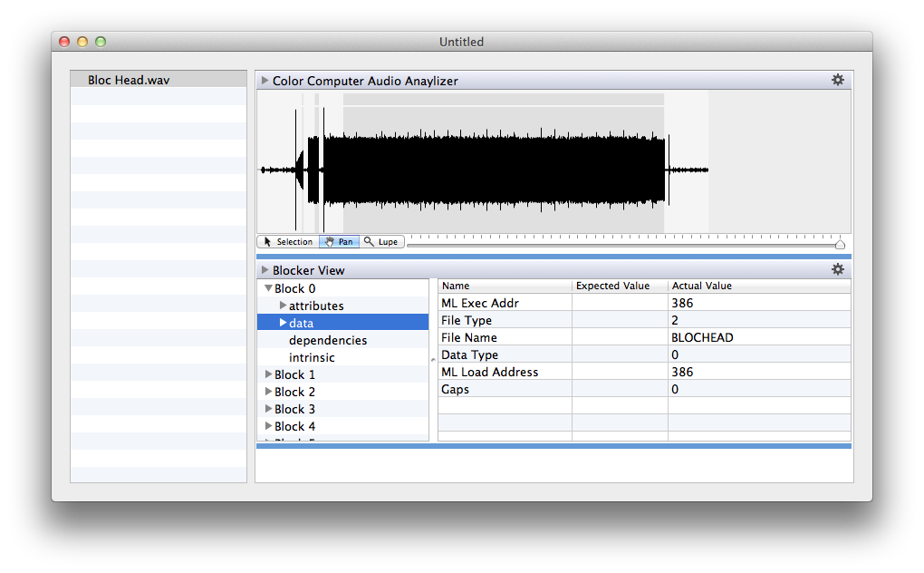Expand the selected data node

pos(283,323)
